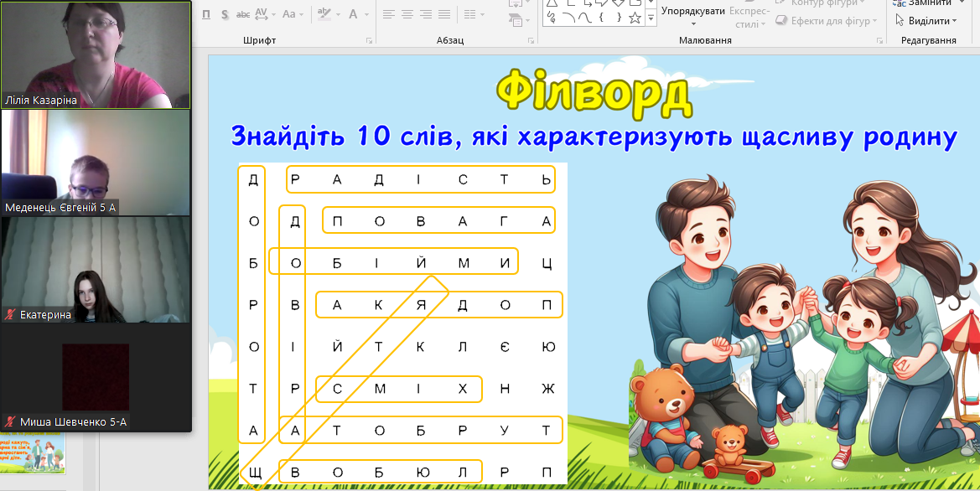This screenshot has height=491, width=980.
Task: Open the Шрифт dialog launcher
Action: [369, 40]
